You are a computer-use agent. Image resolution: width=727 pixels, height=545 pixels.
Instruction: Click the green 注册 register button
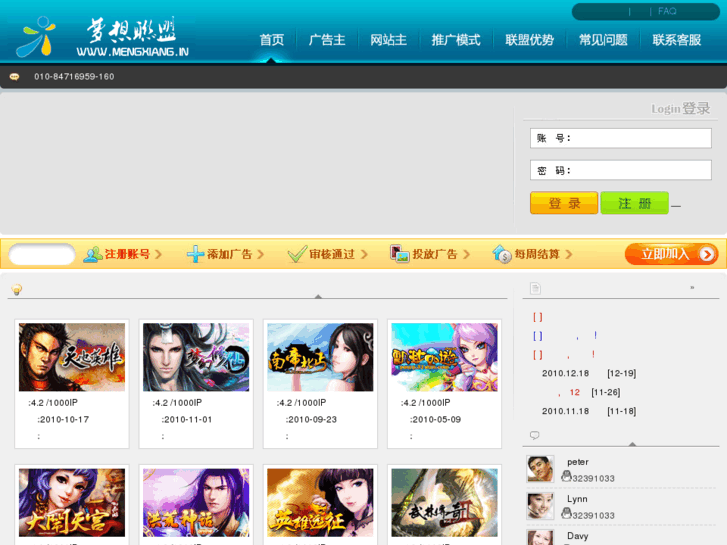click(x=635, y=203)
